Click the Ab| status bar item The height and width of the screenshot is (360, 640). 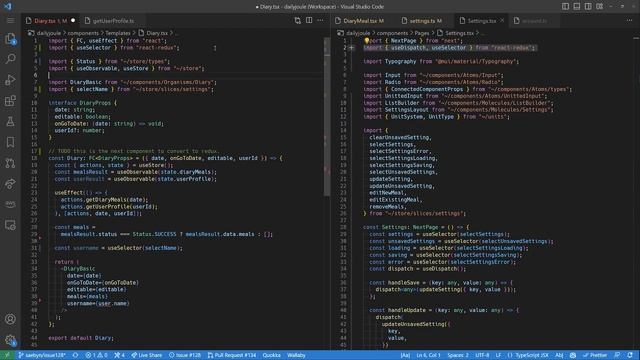tap(559, 355)
